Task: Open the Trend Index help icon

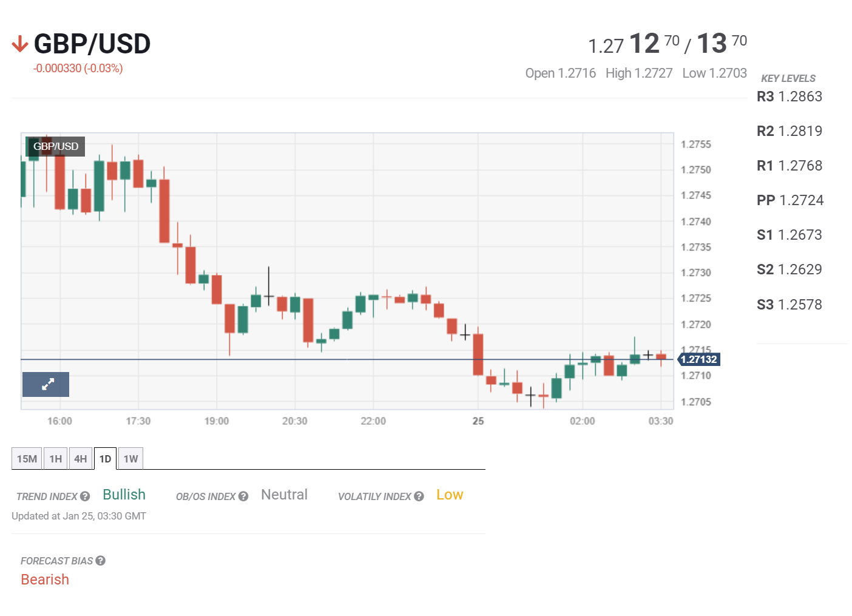Action: click(x=85, y=496)
